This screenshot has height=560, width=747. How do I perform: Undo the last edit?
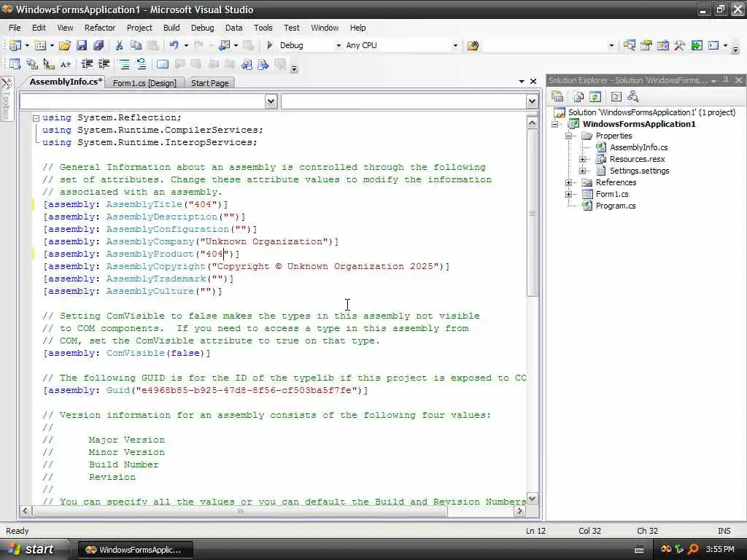(x=174, y=45)
